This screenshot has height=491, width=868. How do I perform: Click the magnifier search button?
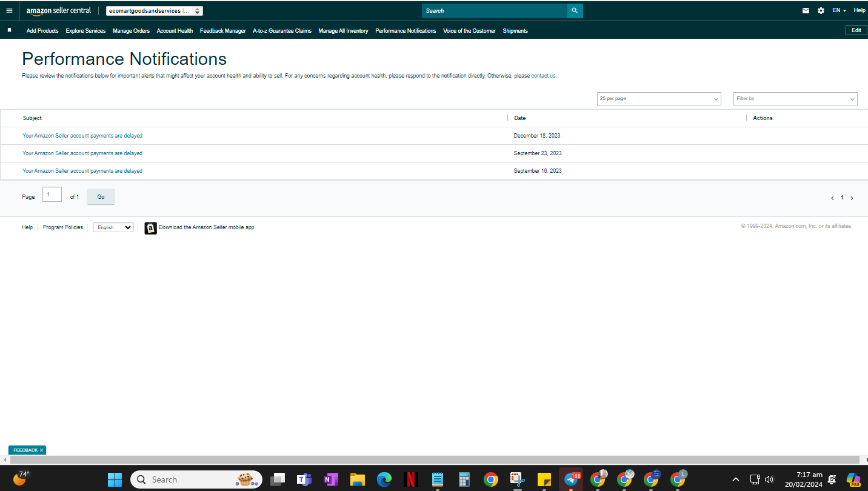(575, 10)
